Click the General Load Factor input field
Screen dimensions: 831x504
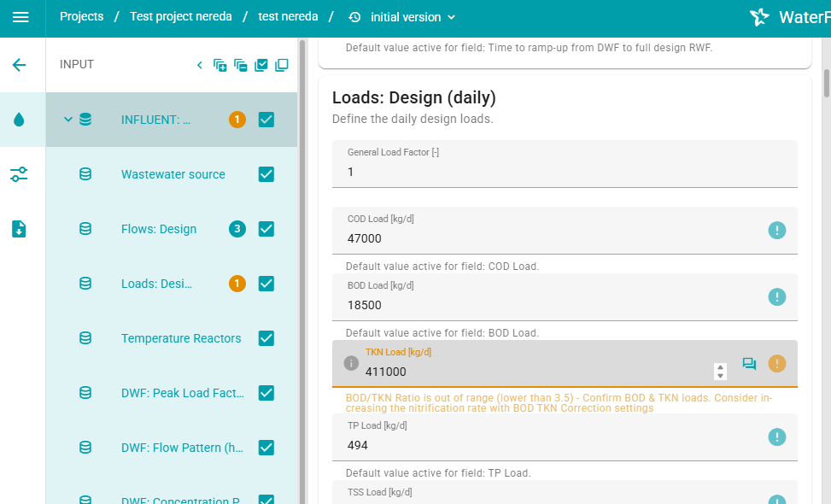(565, 164)
